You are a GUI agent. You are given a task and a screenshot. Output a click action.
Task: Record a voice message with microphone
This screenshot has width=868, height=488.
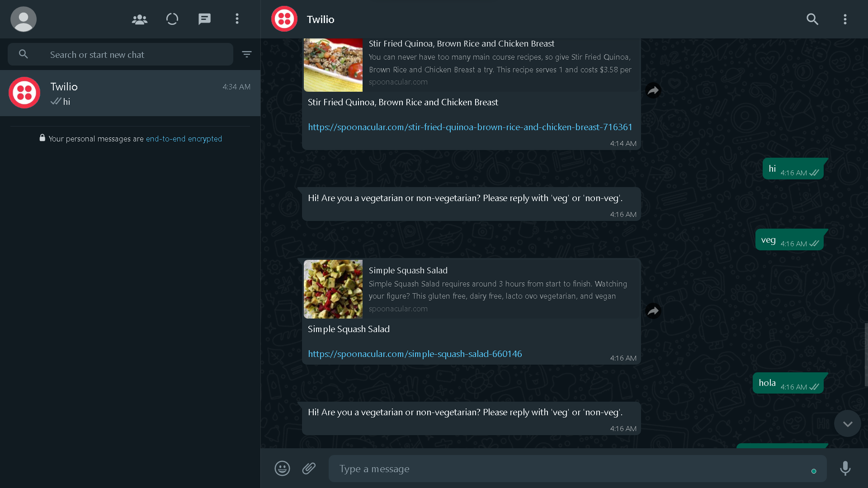(x=845, y=469)
